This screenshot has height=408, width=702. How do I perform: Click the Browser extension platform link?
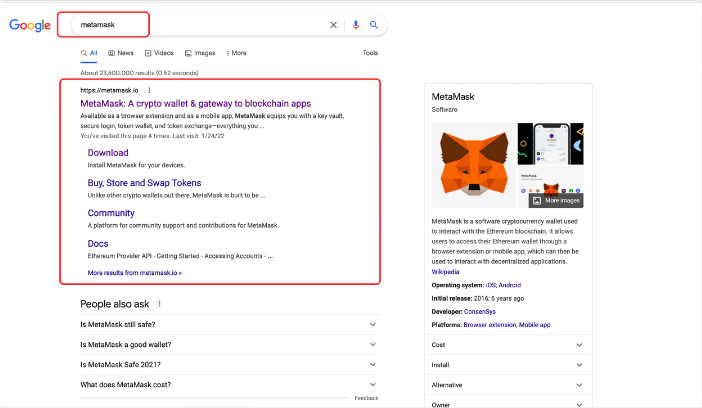point(490,325)
